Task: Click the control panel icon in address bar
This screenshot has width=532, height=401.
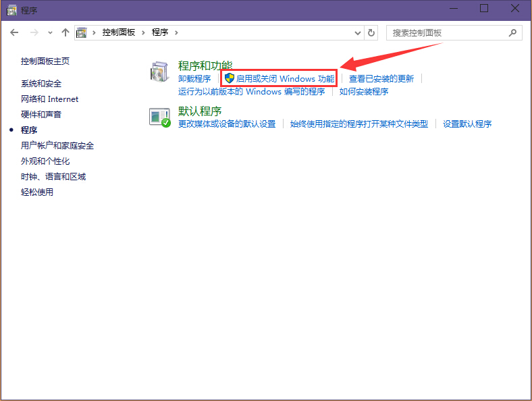Action: [x=82, y=32]
